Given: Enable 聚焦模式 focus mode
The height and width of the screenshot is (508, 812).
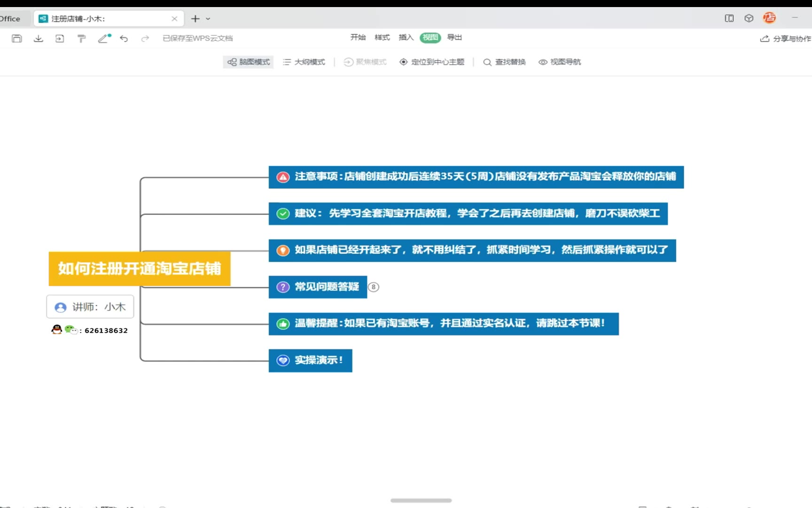Looking at the screenshot, I should [x=365, y=62].
